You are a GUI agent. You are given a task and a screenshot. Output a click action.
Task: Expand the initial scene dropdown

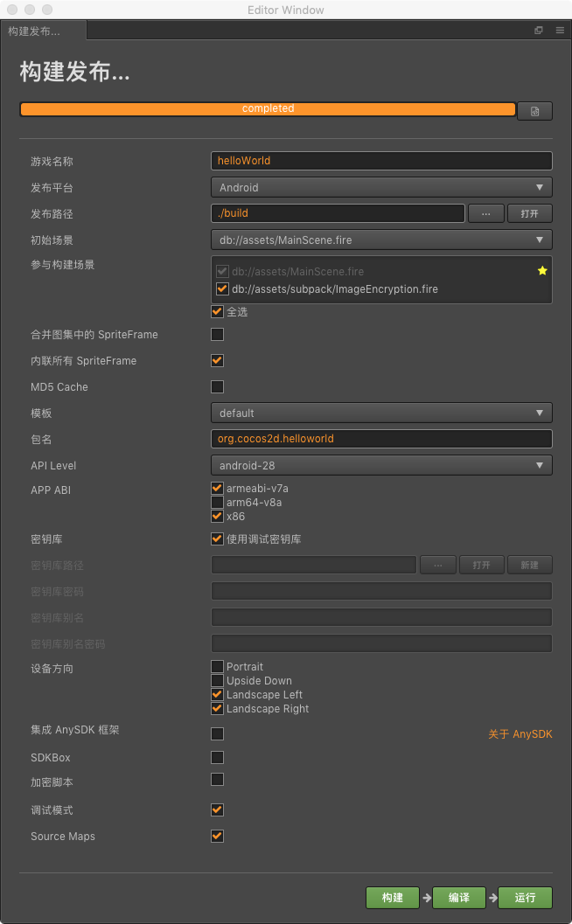(381, 240)
